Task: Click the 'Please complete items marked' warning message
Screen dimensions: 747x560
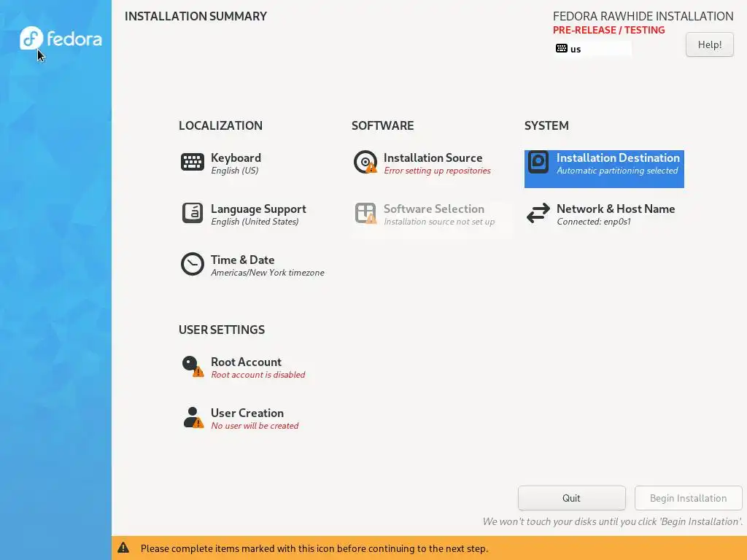Action: 314,548
